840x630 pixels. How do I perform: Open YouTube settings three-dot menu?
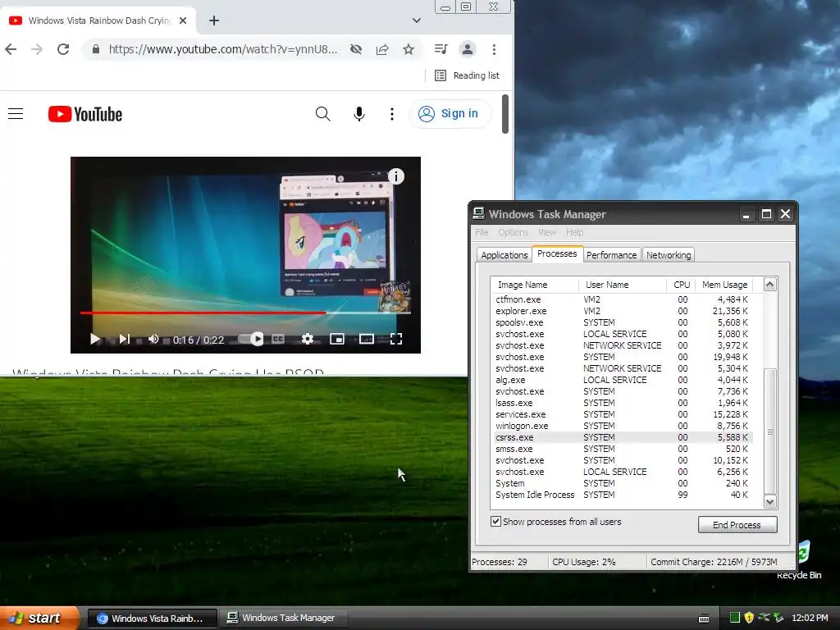392,113
